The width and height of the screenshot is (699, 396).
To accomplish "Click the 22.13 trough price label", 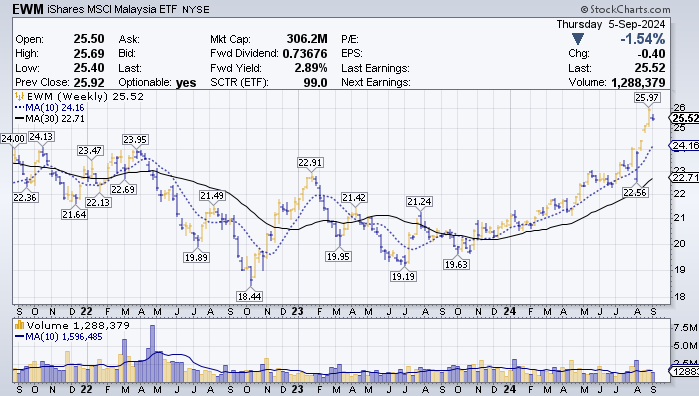I will (98, 202).
